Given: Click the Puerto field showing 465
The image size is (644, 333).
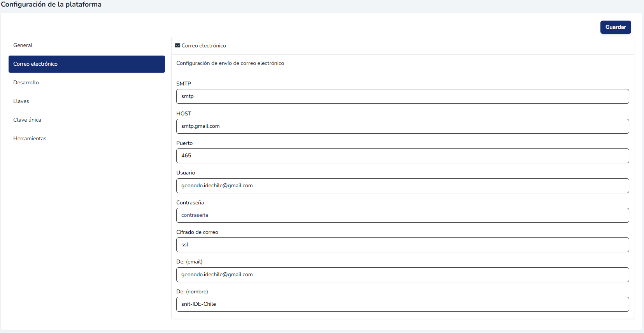Looking at the screenshot, I should click(x=403, y=156).
